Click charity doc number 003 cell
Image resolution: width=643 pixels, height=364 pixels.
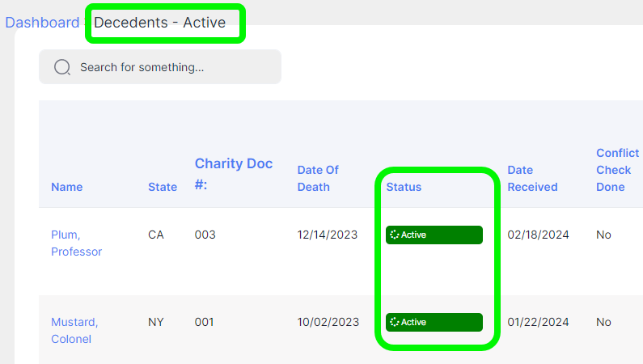[x=205, y=235]
